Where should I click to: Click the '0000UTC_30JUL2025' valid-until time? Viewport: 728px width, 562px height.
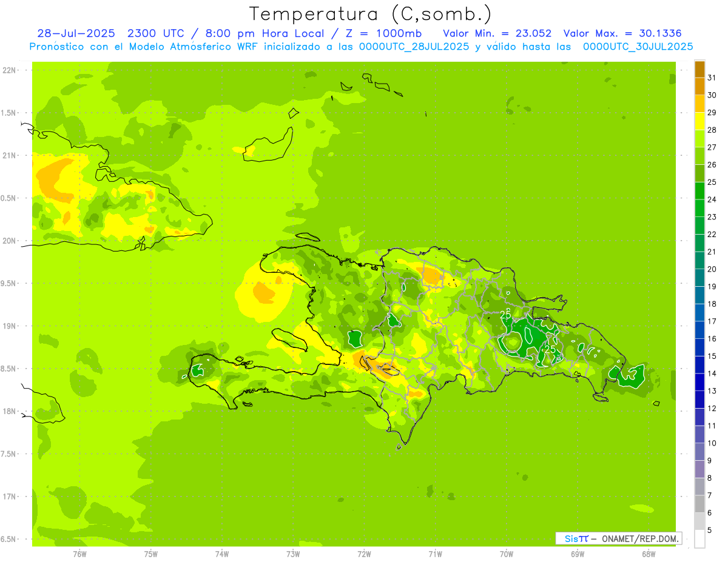(638, 47)
